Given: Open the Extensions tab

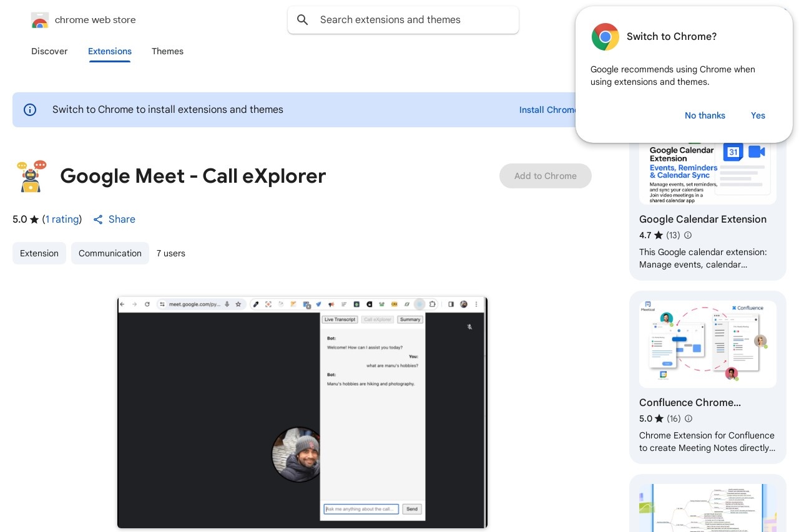Looking at the screenshot, I should (x=110, y=51).
